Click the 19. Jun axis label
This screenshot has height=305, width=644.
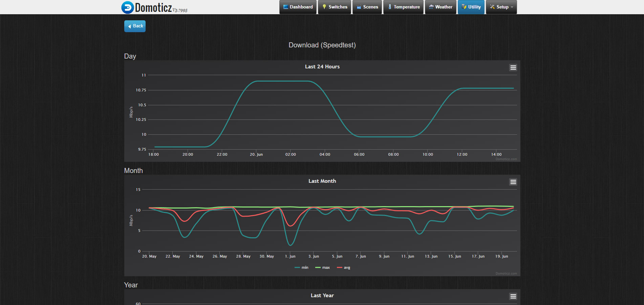pos(502,256)
